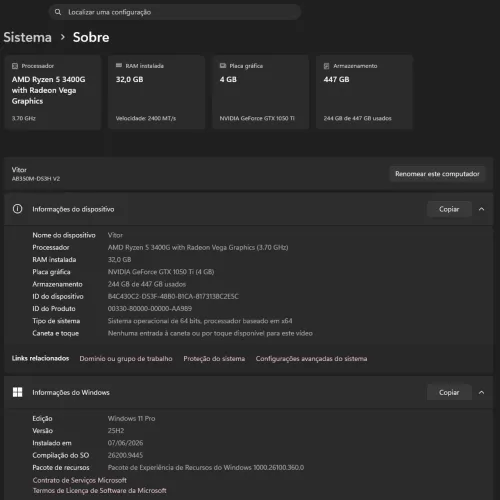Click the 'AB350M-DS3H V2' model text

coord(36,179)
